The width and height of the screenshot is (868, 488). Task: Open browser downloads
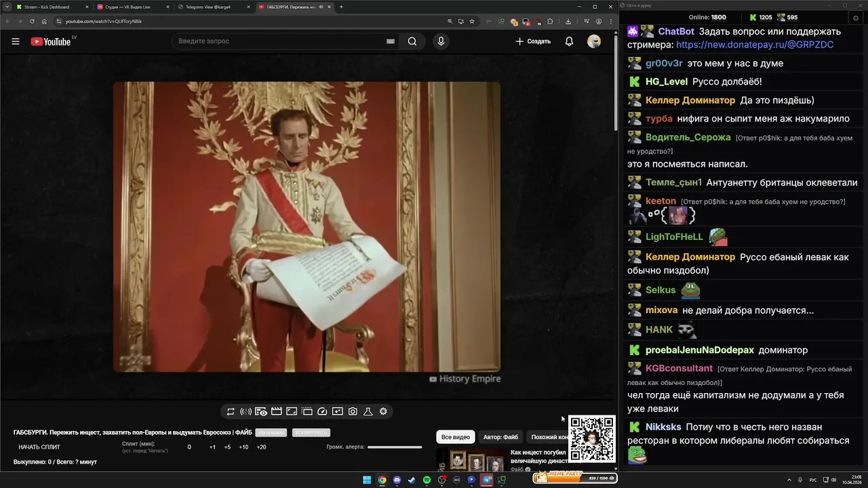click(568, 21)
